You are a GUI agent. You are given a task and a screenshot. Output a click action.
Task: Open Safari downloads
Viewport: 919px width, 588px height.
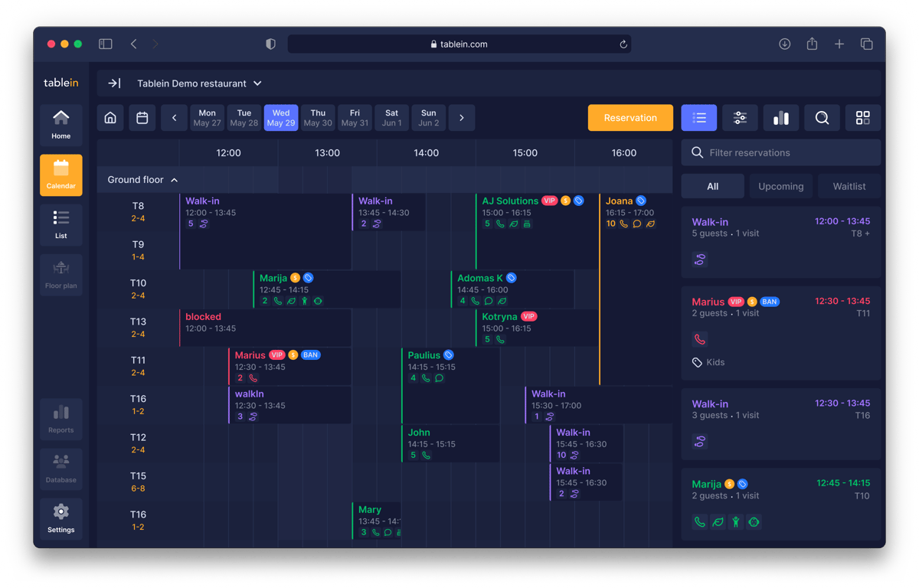pos(785,44)
